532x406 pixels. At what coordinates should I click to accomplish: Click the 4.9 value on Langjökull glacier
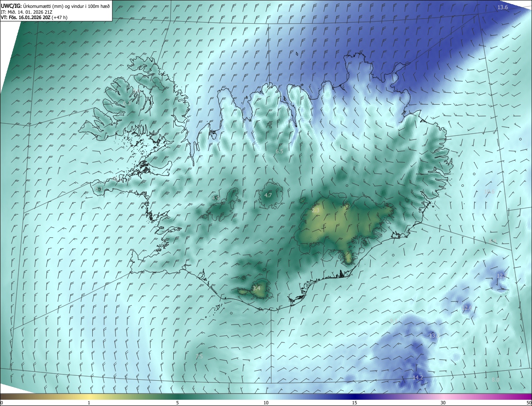point(215,198)
